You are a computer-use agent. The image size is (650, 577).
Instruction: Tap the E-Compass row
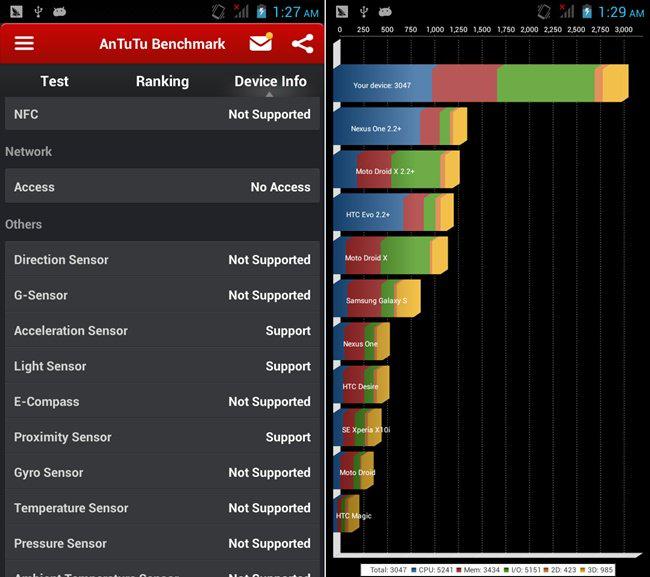162,401
